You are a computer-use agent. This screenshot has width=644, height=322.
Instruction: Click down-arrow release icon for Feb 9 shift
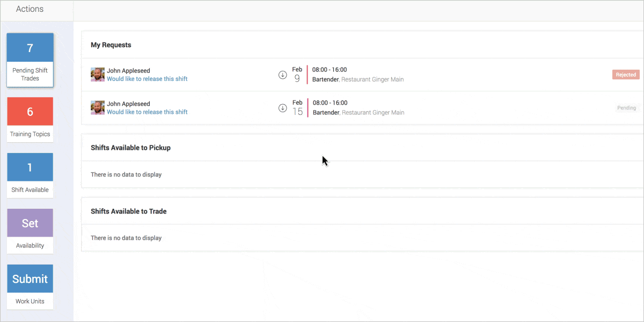(x=283, y=75)
